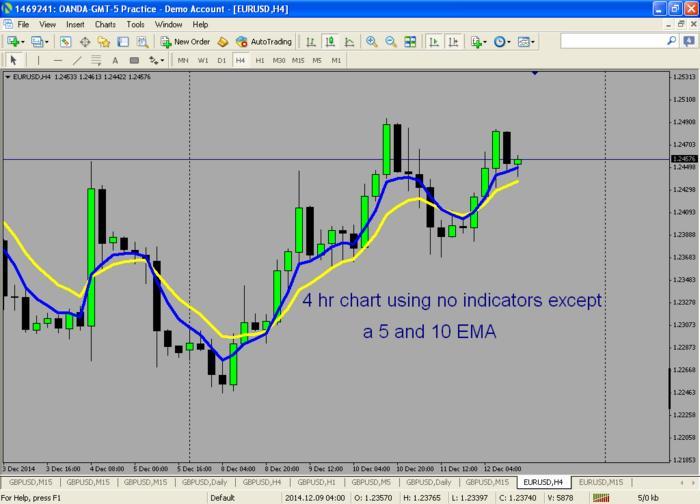Open the Help menu
This screenshot has height=504, width=700.
click(x=200, y=25)
